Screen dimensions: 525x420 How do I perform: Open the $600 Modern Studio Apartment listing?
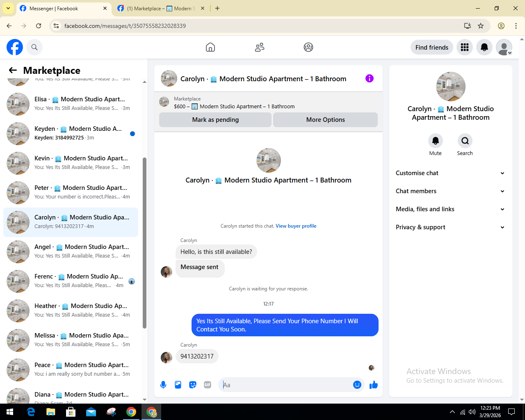(x=234, y=106)
